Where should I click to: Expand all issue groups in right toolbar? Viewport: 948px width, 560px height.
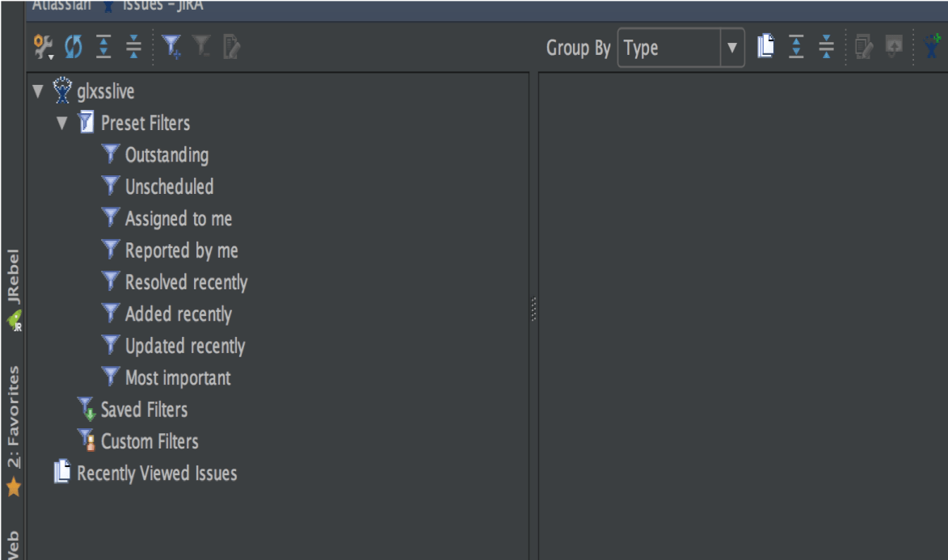pyautogui.click(x=796, y=48)
